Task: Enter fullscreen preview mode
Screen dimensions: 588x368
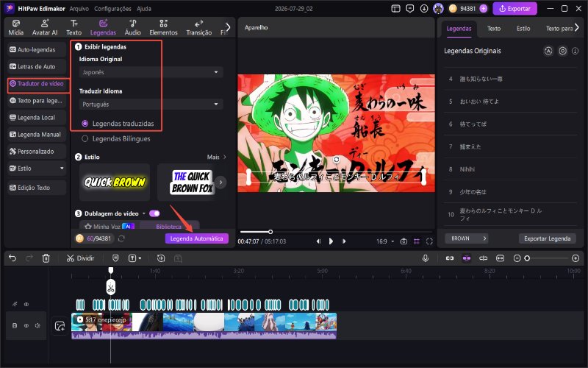Action: (x=429, y=241)
